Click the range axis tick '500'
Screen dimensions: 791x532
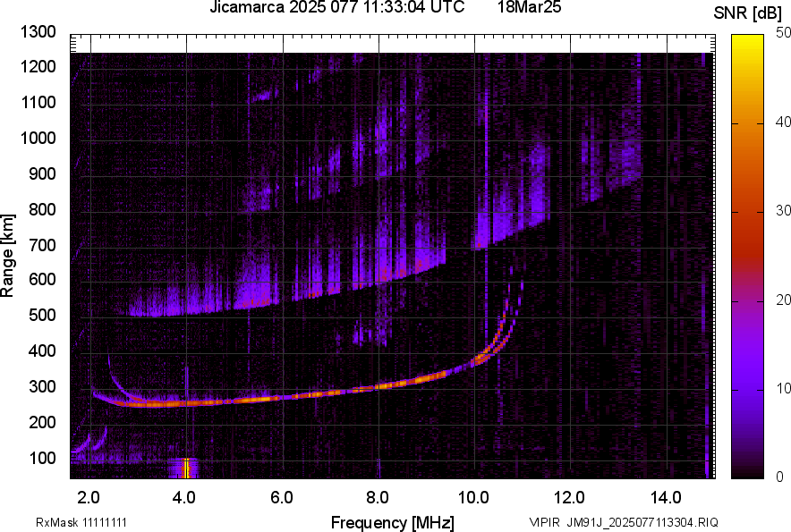[x=43, y=315]
